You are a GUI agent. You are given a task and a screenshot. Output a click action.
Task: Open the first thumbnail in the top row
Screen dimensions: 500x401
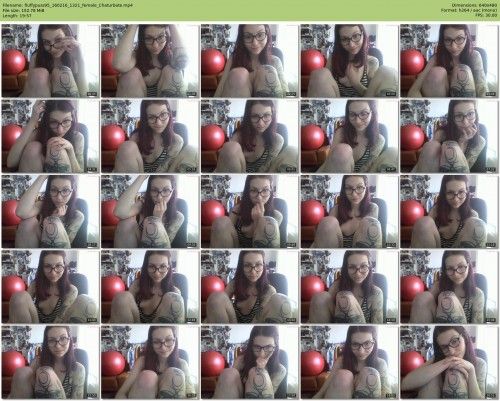[50, 60]
